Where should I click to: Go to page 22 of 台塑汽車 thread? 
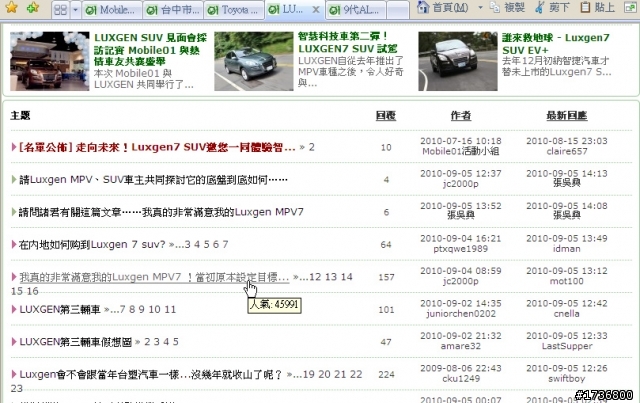(356, 374)
